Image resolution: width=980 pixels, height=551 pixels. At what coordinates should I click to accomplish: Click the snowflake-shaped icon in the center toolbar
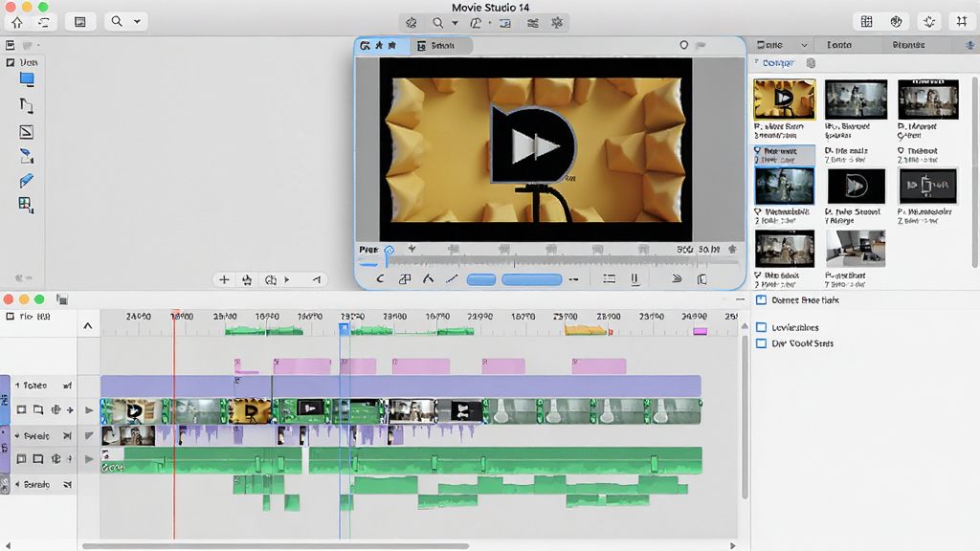[x=557, y=23]
